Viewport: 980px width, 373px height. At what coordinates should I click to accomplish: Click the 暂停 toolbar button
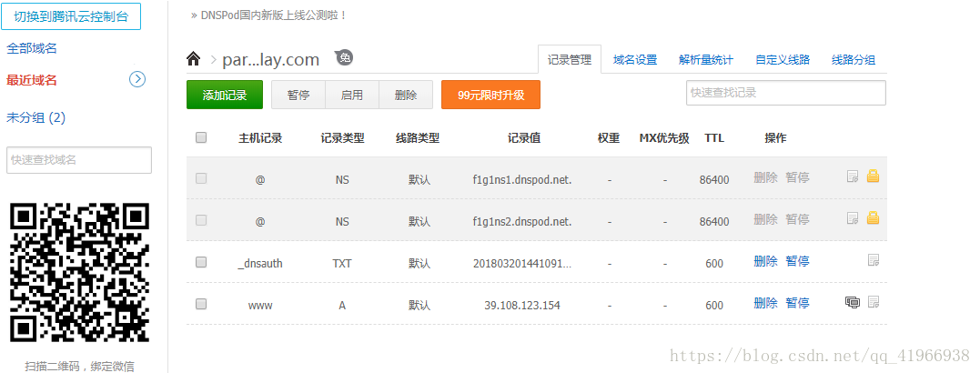(x=298, y=95)
